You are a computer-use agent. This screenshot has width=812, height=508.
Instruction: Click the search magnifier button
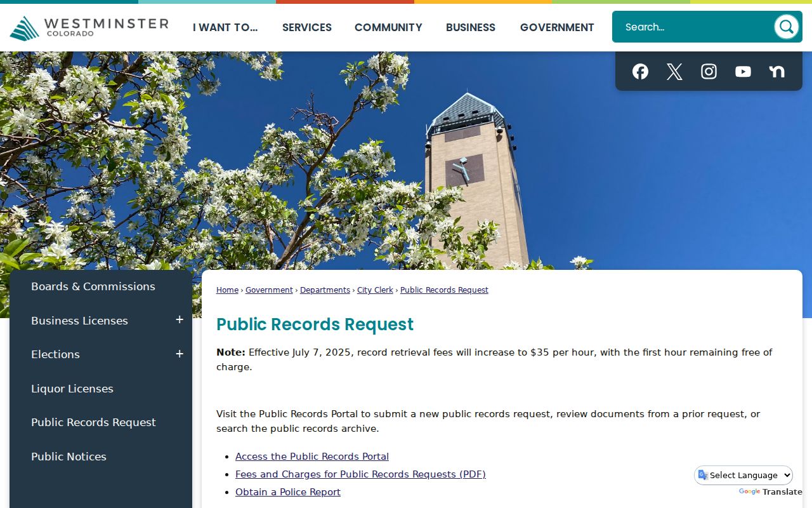787,27
